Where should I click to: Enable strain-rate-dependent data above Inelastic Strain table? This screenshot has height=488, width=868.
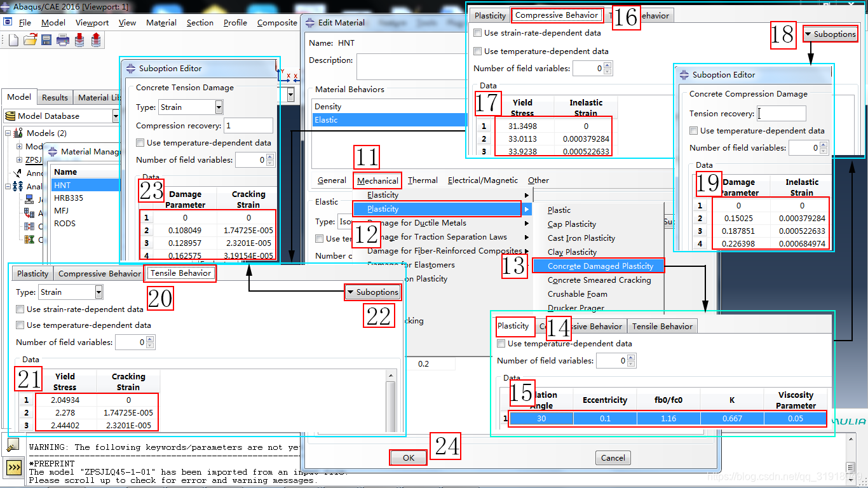[478, 33]
